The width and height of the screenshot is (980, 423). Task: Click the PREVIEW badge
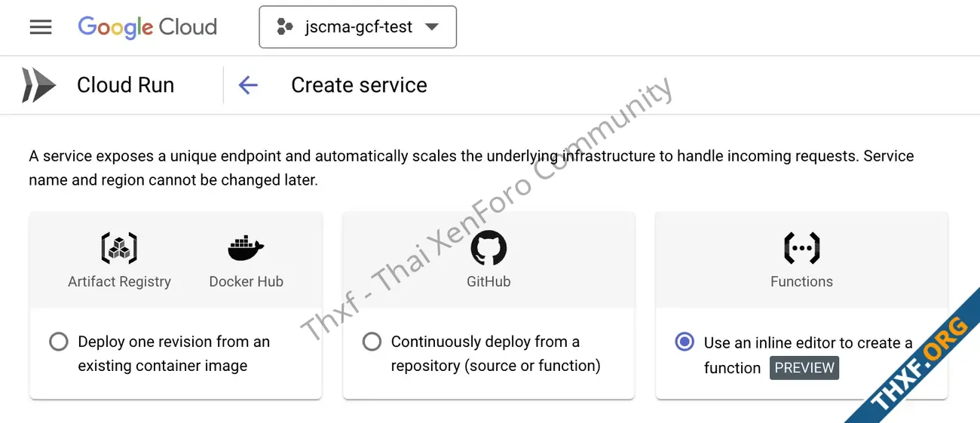point(804,368)
